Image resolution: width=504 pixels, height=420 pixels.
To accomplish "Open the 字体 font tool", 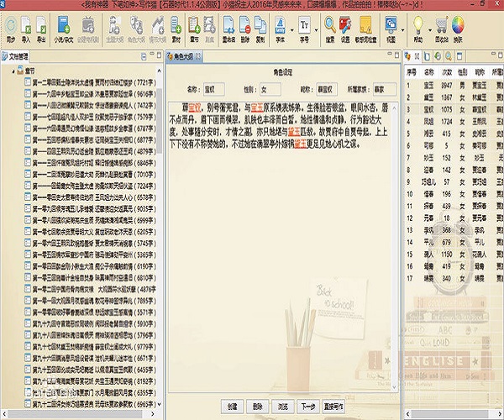I will [281, 30].
